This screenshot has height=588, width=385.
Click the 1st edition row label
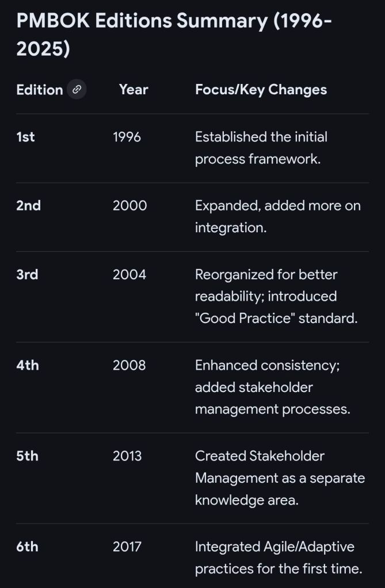pos(25,137)
